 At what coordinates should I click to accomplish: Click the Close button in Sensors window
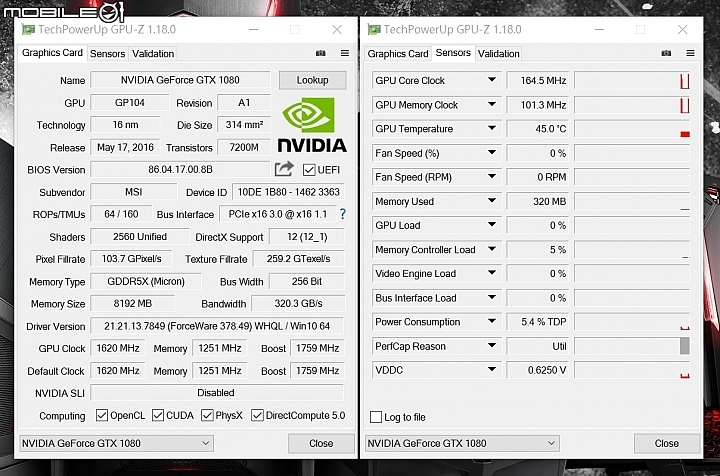pyautogui.click(x=667, y=443)
